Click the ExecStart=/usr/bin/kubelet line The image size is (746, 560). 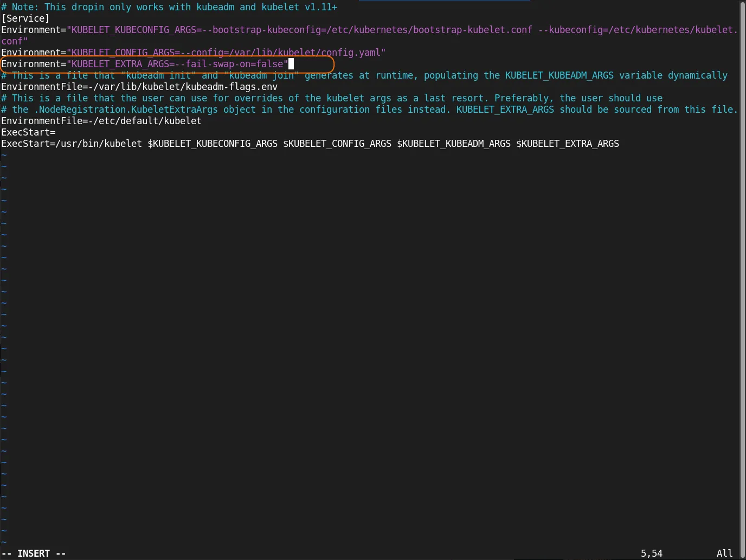310,144
